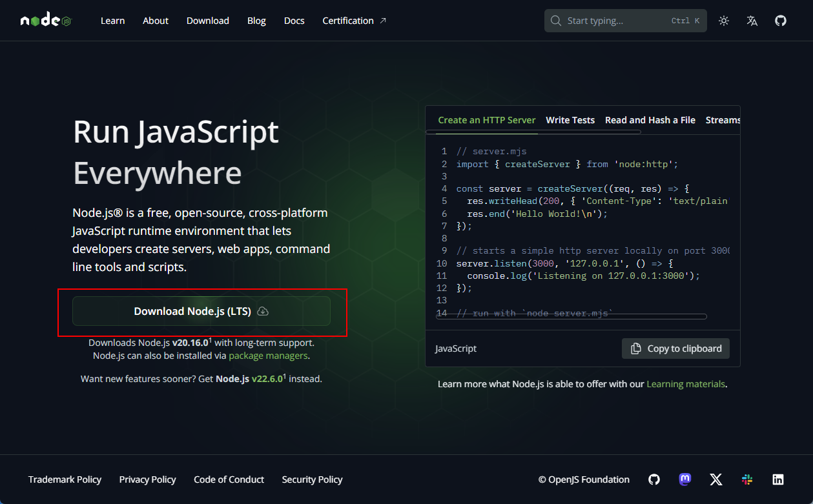Open the language selector icon
813x504 pixels.
pyautogui.click(x=752, y=21)
